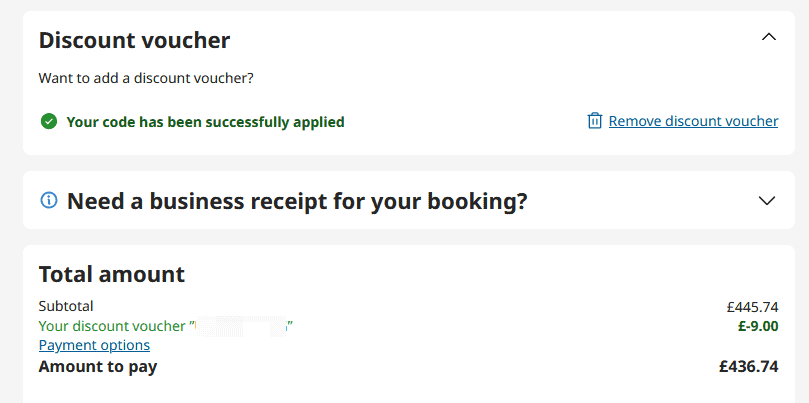Expand the business receipt section chevron
This screenshot has height=403, width=809.
coord(767,201)
